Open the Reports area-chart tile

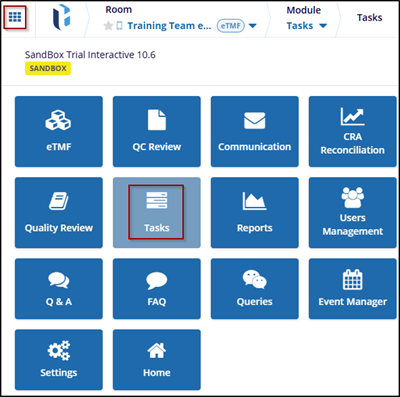pos(255,213)
